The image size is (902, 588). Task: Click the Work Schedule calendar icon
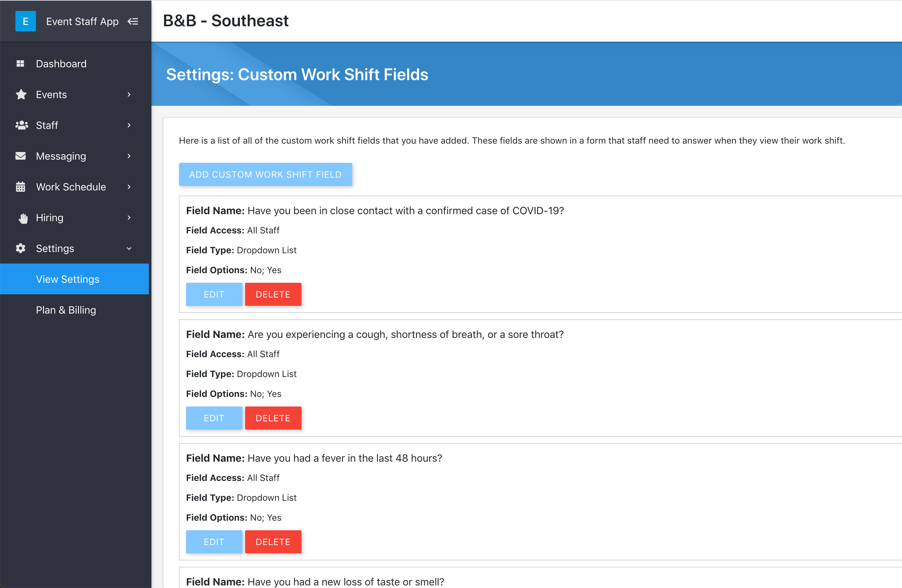click(21, 187)
